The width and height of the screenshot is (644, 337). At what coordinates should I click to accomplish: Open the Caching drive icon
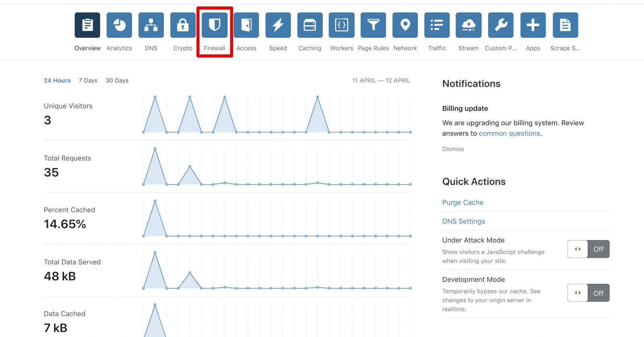pyautogui.click(x=310, y=25)
